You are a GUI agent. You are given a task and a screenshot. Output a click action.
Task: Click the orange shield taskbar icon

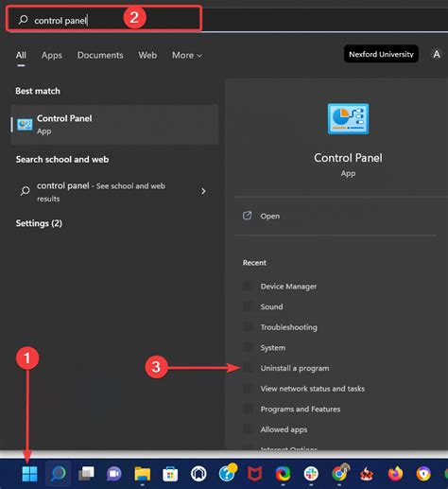point(423,474)
